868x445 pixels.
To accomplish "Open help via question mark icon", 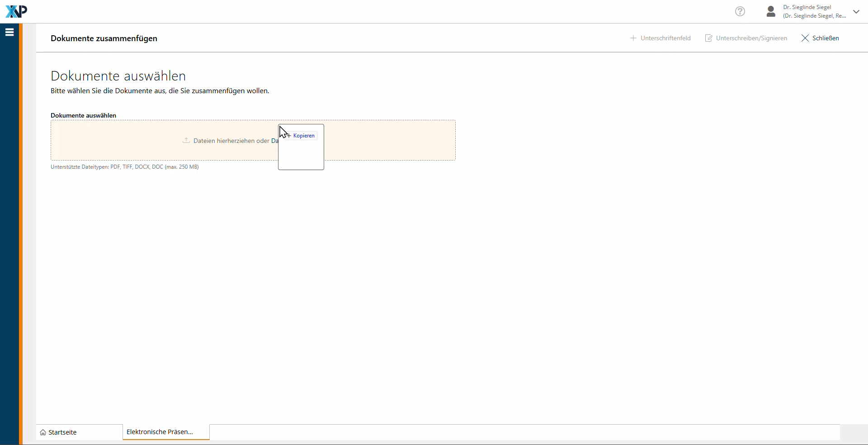I will (x=740, y=11).
